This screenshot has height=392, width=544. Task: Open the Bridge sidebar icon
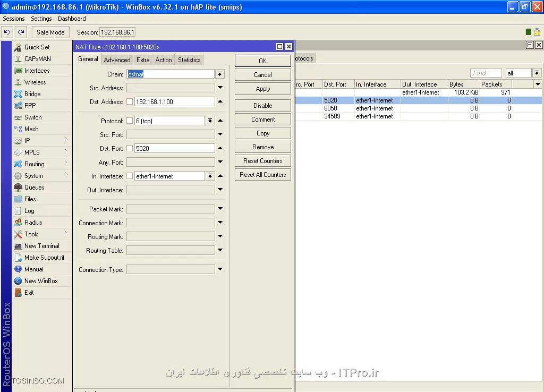point(18,94)
